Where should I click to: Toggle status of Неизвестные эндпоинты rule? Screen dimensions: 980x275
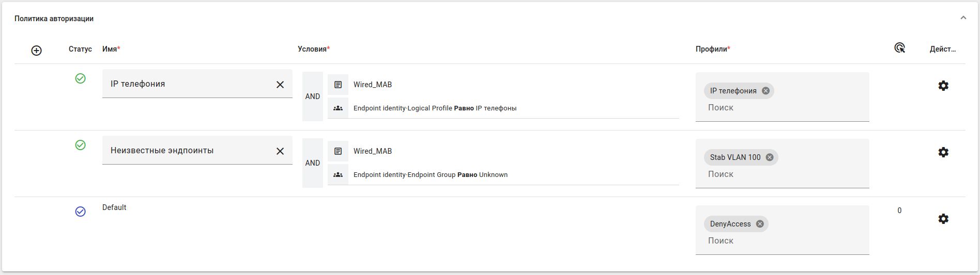pos(81,145)
